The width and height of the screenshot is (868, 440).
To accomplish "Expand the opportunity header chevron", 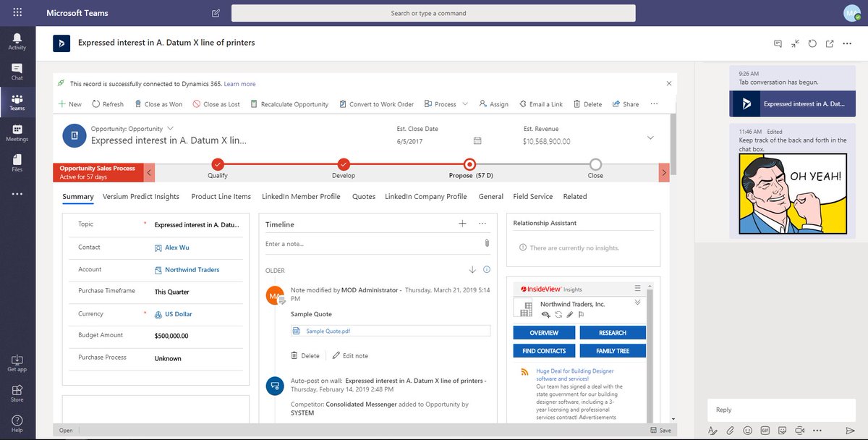I will click(650, 137).
